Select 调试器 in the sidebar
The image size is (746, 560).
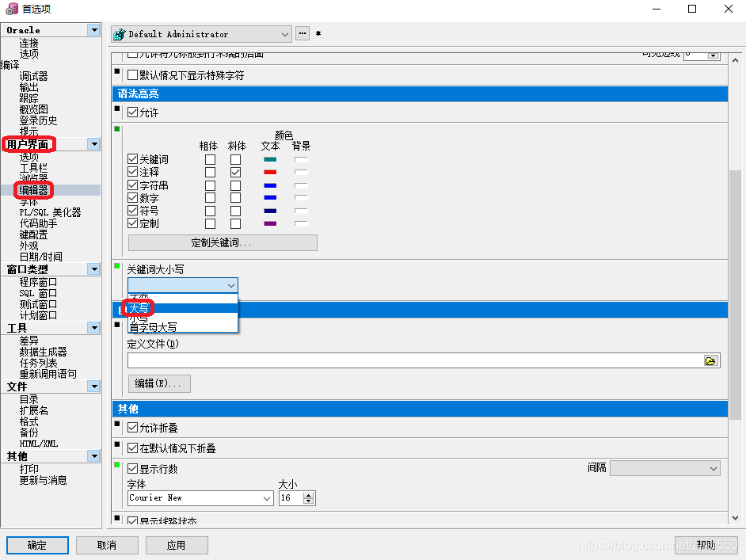(33, 76)
